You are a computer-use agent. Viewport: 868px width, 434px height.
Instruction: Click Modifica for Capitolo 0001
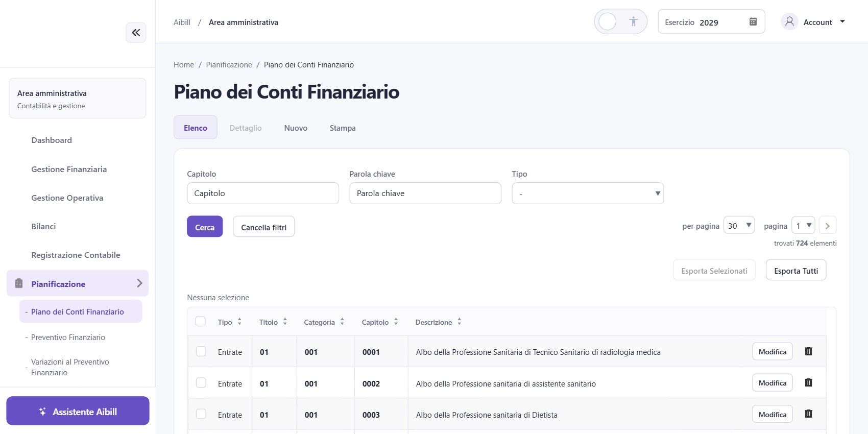773,351
